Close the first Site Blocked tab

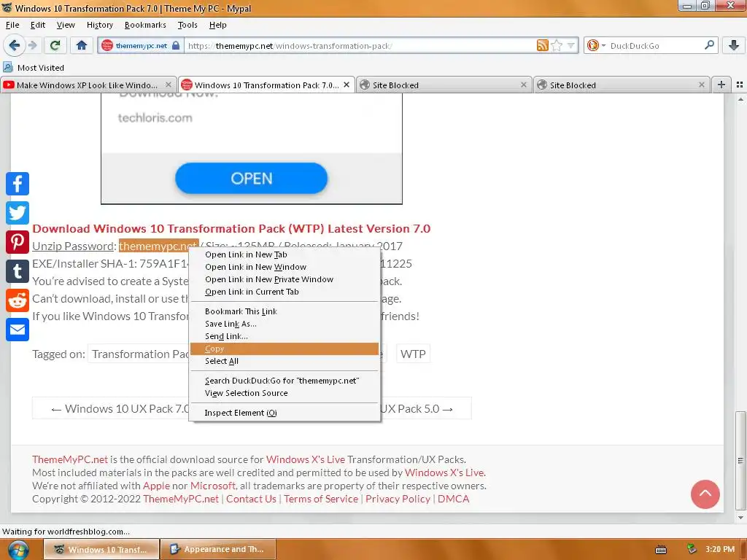[x=524, y=85]
